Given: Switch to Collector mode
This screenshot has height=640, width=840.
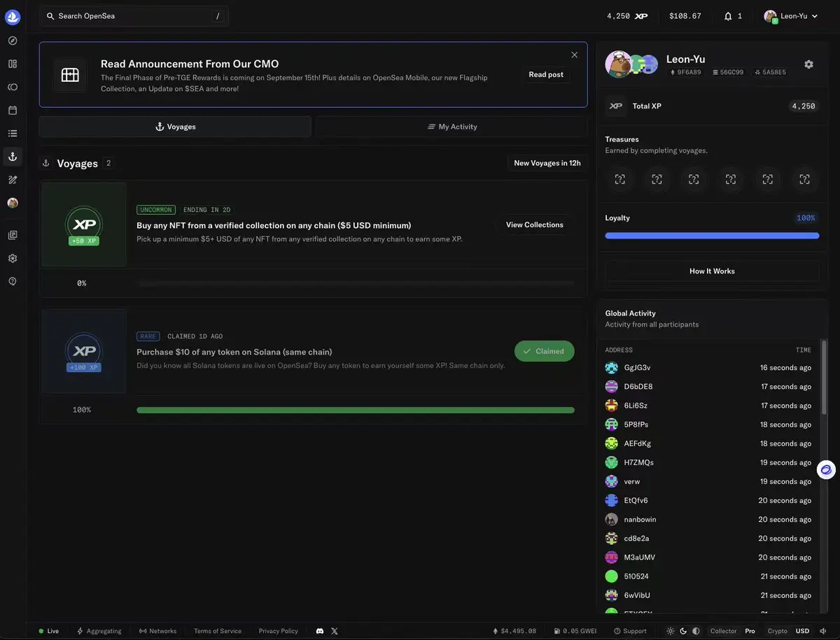Looking at the screenshot, I should pos(723,631).
